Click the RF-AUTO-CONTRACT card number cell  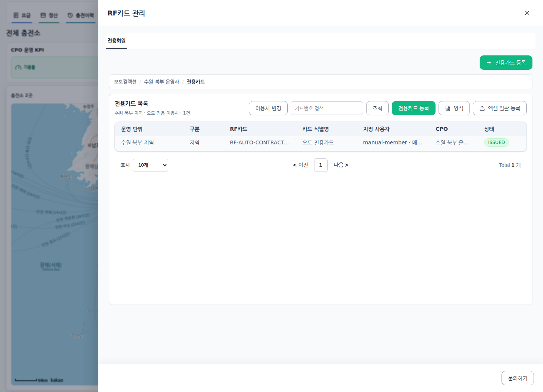click(x=259, y=142)
